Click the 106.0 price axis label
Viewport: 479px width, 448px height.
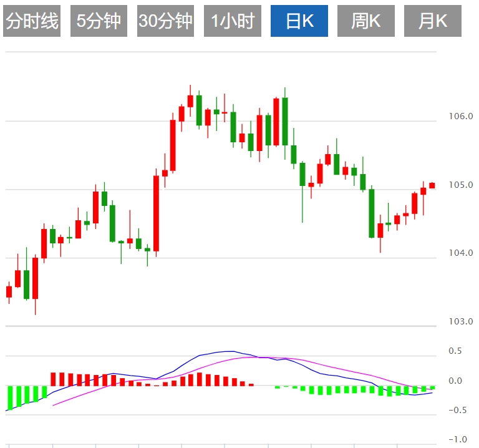[x=460, y=116]
